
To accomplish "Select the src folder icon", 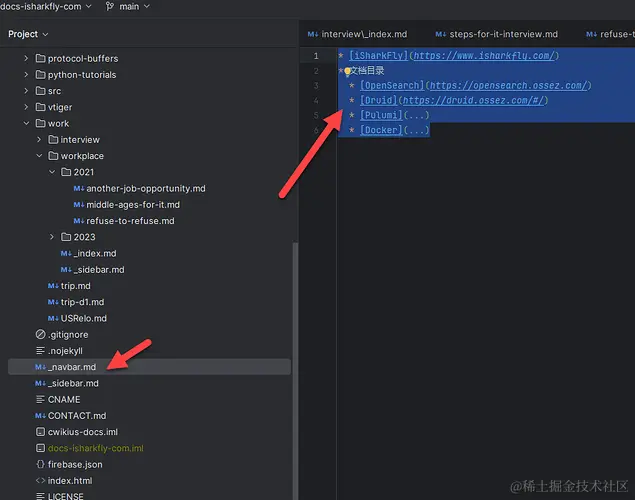I will tap(40, 91).
